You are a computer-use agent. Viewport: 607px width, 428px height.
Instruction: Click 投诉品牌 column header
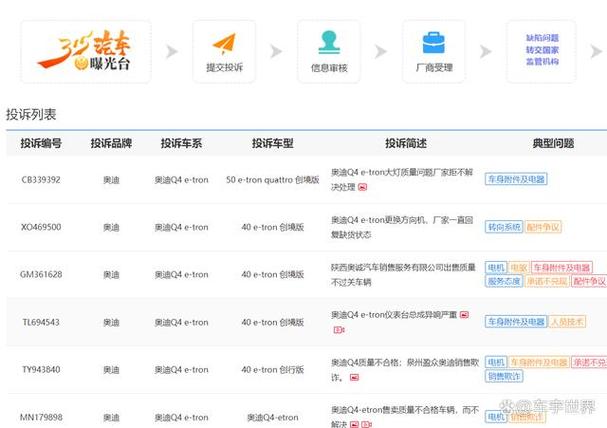tap(111, 144)
